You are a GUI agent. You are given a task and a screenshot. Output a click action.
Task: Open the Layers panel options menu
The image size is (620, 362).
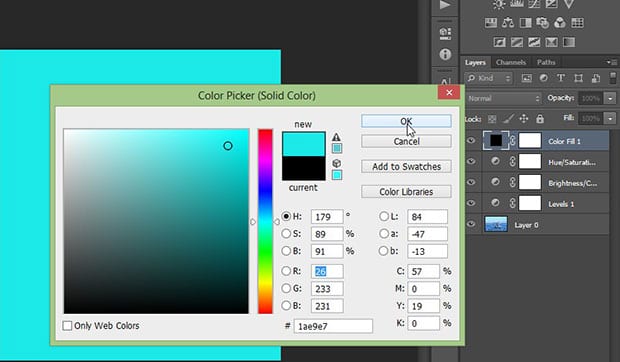(611, 62)
